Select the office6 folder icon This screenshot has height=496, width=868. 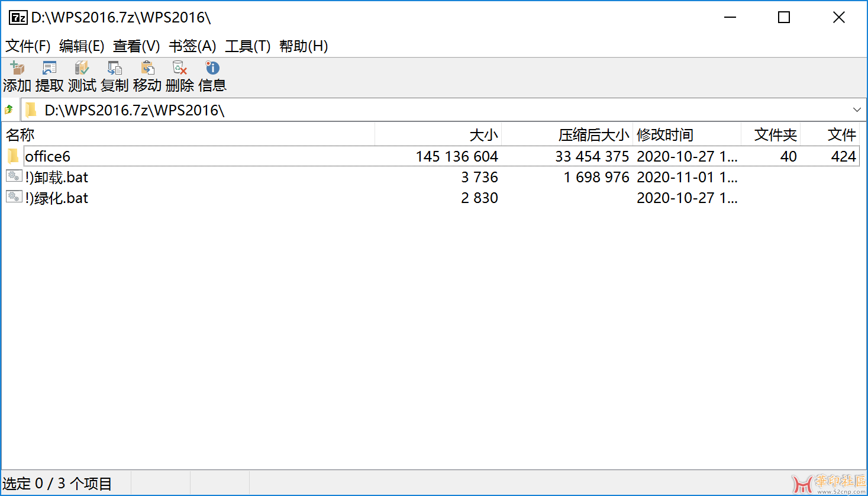coord(14,156)
